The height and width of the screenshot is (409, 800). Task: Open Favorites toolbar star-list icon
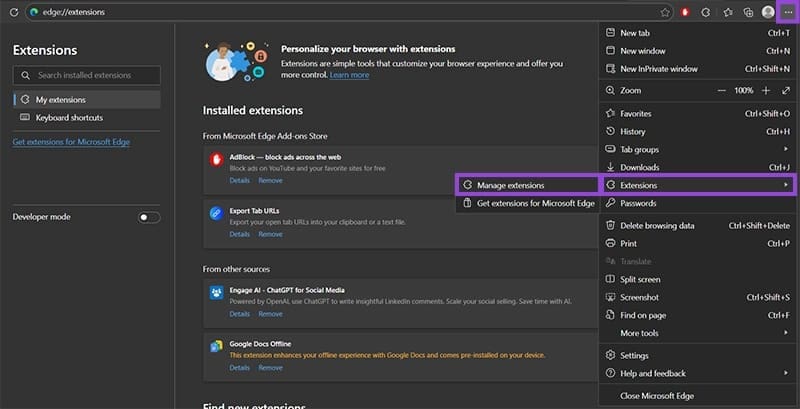click(x=728, y=12)
